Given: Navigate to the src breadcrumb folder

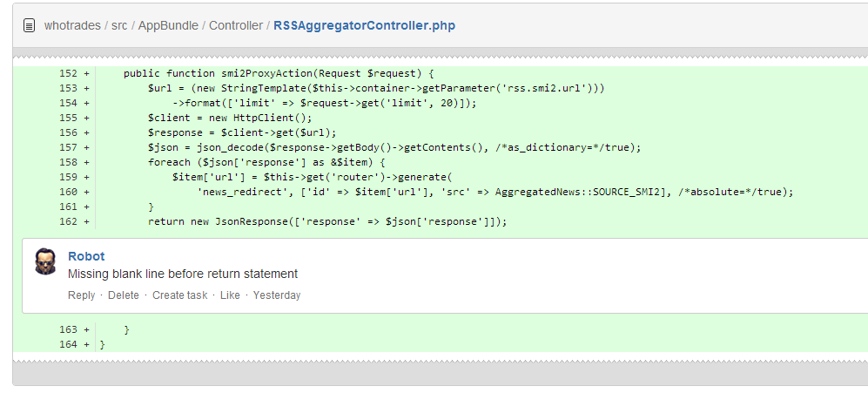Looking at the screenshot, I should click(119, 26).
